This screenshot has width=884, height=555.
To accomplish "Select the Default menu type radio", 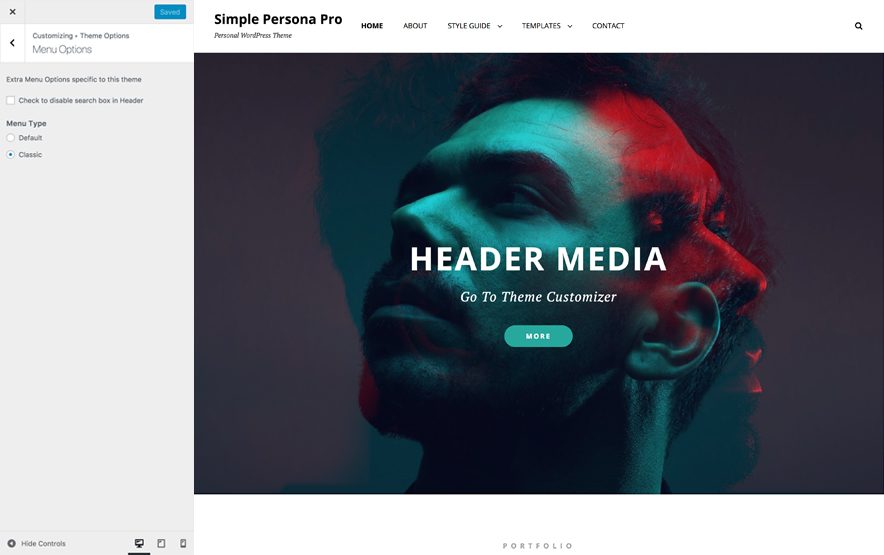I will [x=11, y=138].
